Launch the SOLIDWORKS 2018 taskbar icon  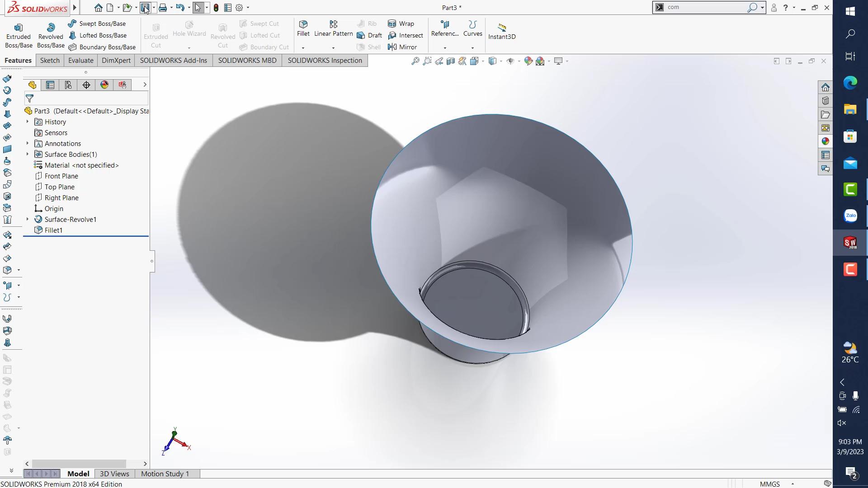coord(850,243)
